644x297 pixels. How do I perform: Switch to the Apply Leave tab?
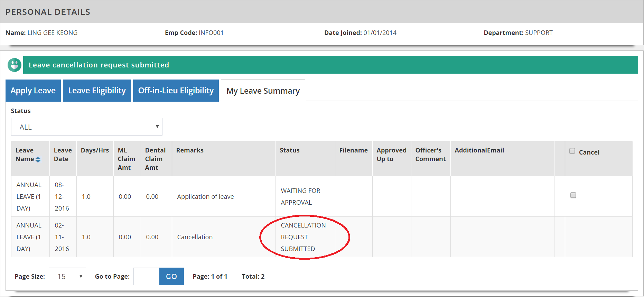point(33,91)
